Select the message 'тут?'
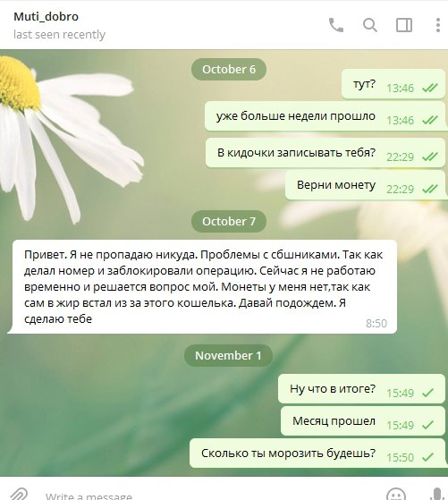The width and height of the screenshot is (448, 500). (393, 84)
